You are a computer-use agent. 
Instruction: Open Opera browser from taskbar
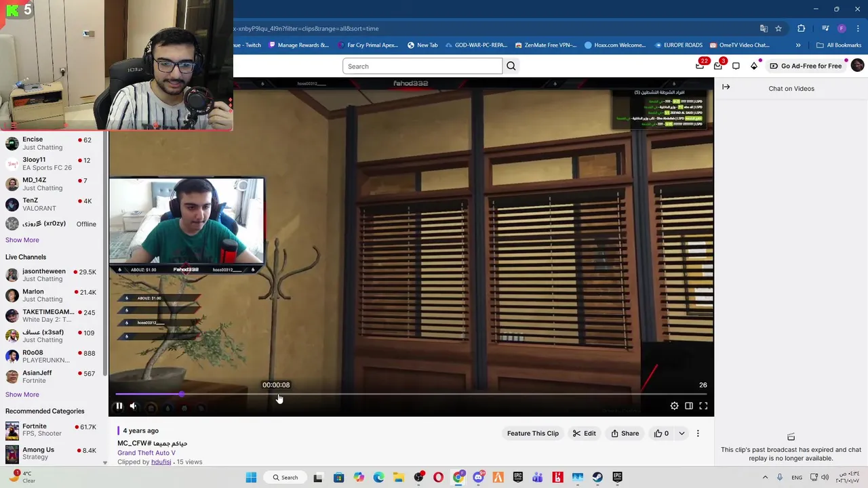(438, 477)
